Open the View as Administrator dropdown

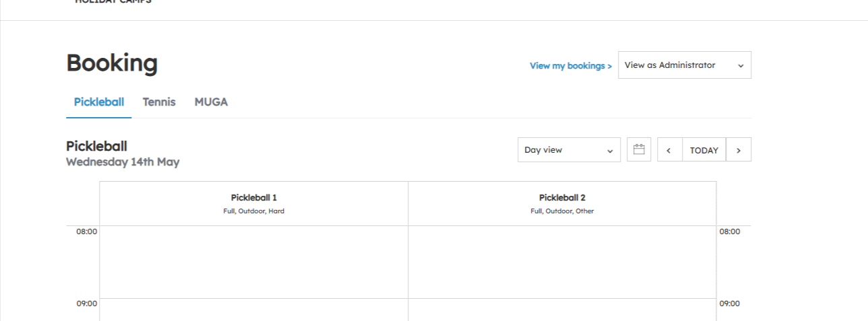click(x=684, y=65)
